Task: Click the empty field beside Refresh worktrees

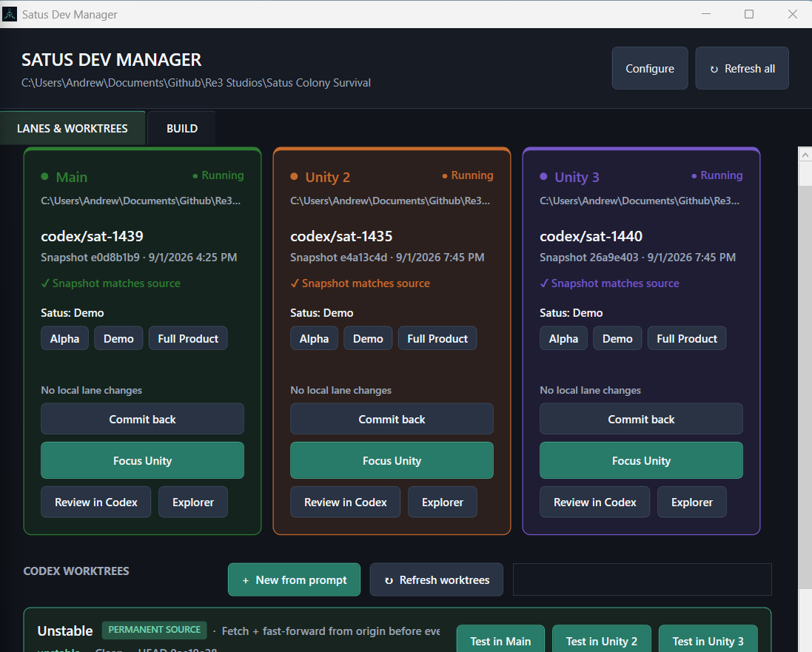Action: [x=642, y=579]
